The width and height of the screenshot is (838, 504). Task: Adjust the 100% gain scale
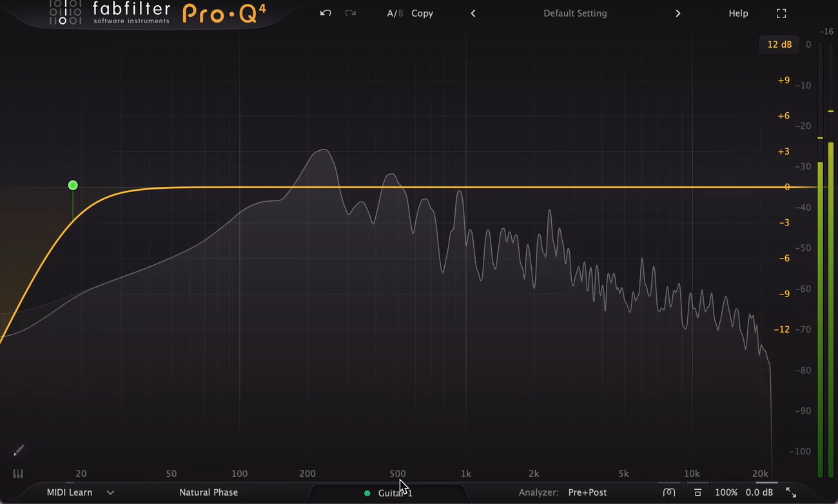726,492
